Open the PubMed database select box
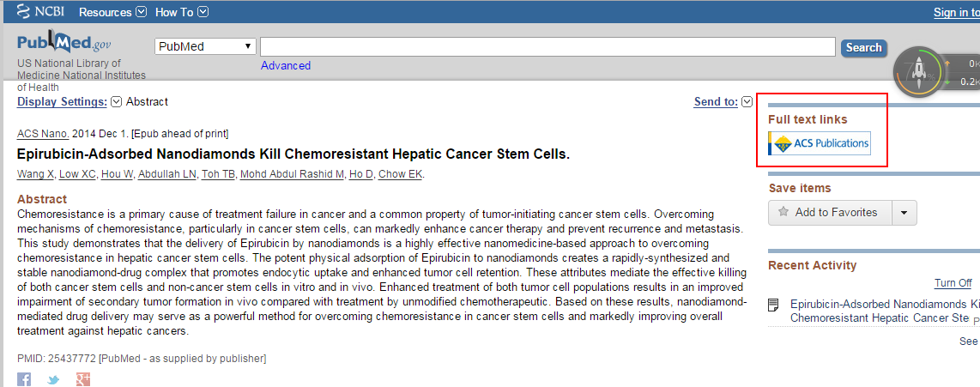This screenshot has width=980, height=387. pyautogui.click(x=206, y=47)
